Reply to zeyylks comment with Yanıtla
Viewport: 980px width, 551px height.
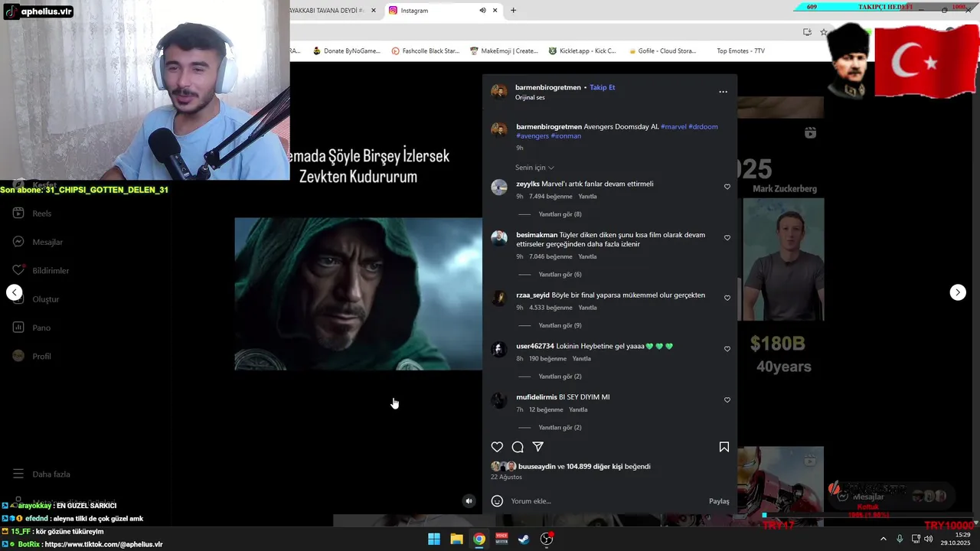587,197
